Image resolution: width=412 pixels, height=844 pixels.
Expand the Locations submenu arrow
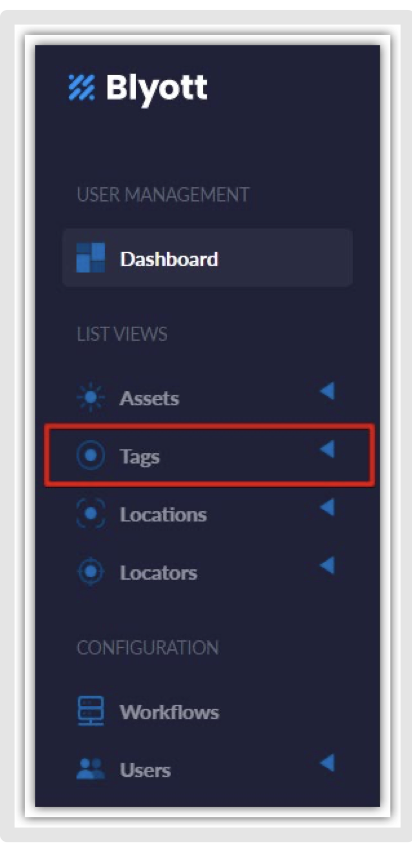coord(327,507)
